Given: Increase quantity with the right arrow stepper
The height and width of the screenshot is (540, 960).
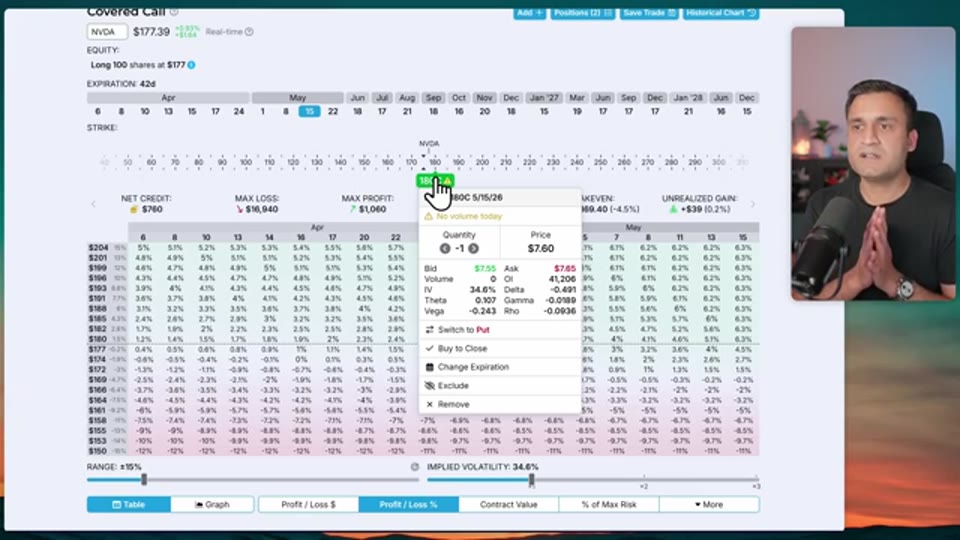Looking at the screenshot, I should tap(473, 249).
